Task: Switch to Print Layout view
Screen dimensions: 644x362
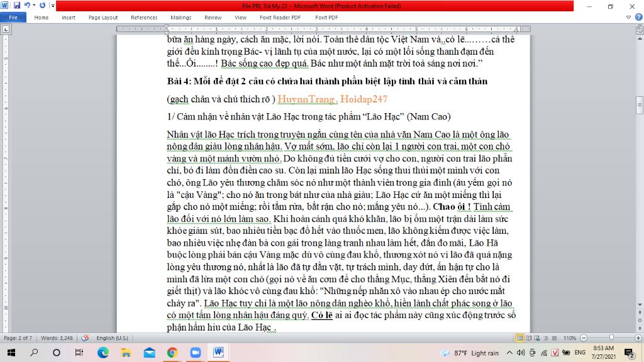Action: coord(519,338)
